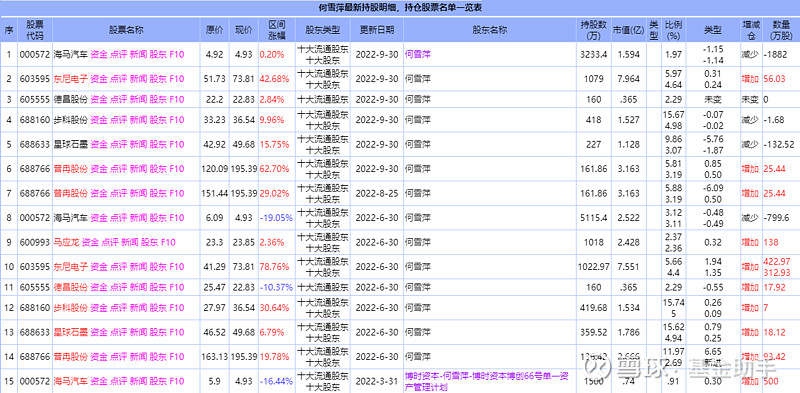Open shareholder 何雪萍 link in row 1
800x393 pixels.
[417, 55]
